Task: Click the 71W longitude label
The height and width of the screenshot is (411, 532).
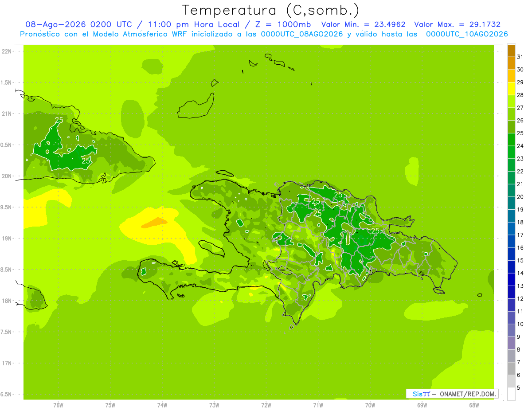Action: point(318,405)
